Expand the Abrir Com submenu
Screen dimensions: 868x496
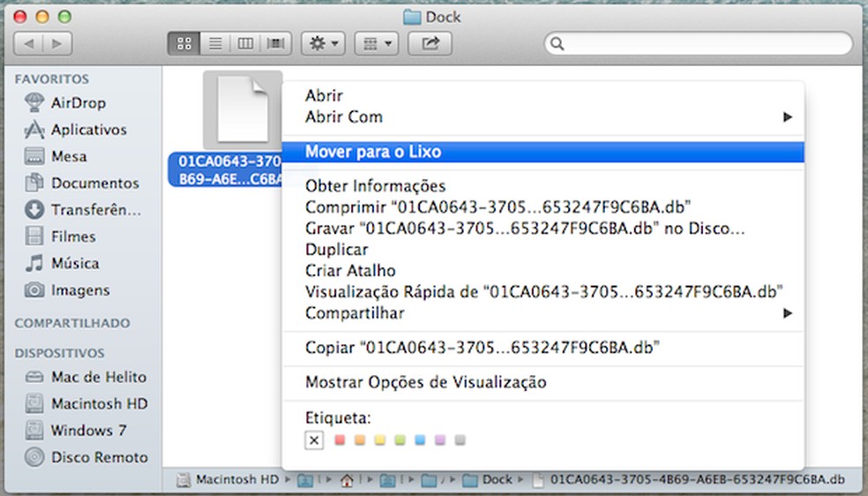[543, 116]
